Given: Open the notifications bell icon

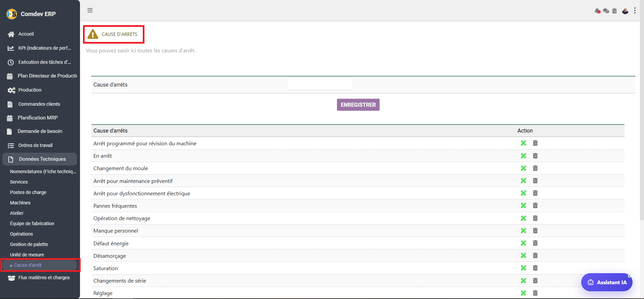Looking at the screenshot, I should coord(597,11).
